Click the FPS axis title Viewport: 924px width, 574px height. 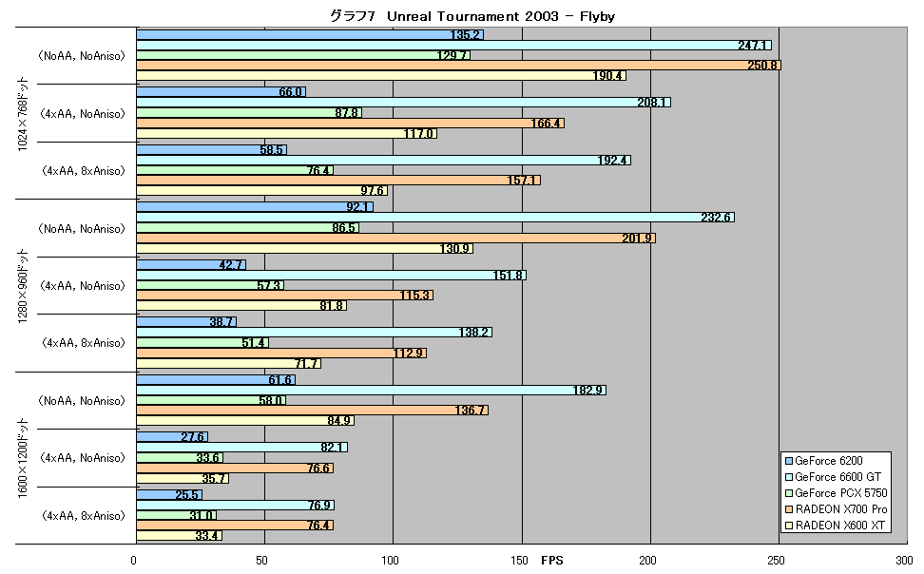coord(552,561)
